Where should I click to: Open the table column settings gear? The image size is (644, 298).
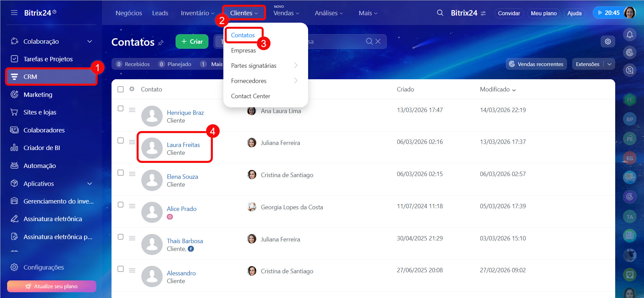[x=132, y=89]
